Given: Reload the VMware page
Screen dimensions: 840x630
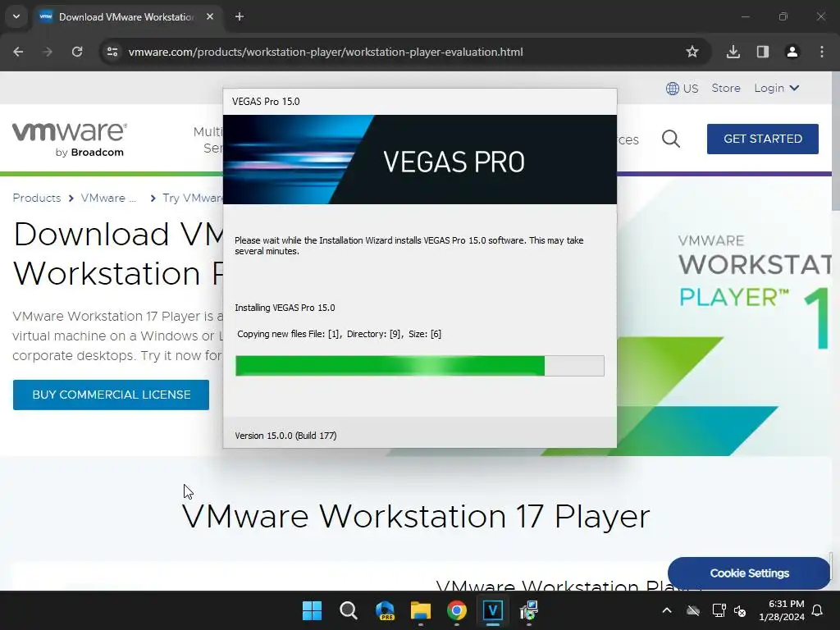Looking at the screenshot, I should [x=77, y=52].
